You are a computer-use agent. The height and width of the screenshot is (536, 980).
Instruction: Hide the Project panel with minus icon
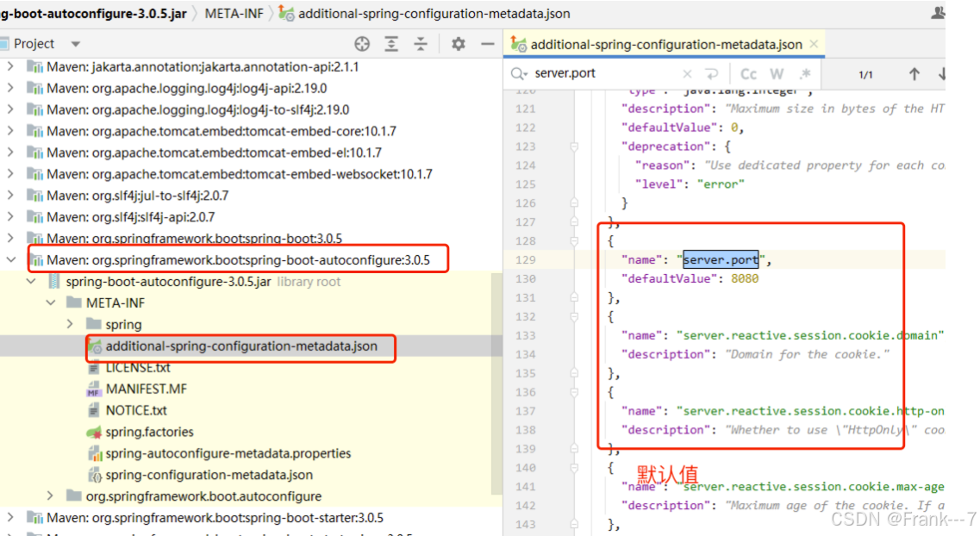pyautogui.click(x=488, y=44)
